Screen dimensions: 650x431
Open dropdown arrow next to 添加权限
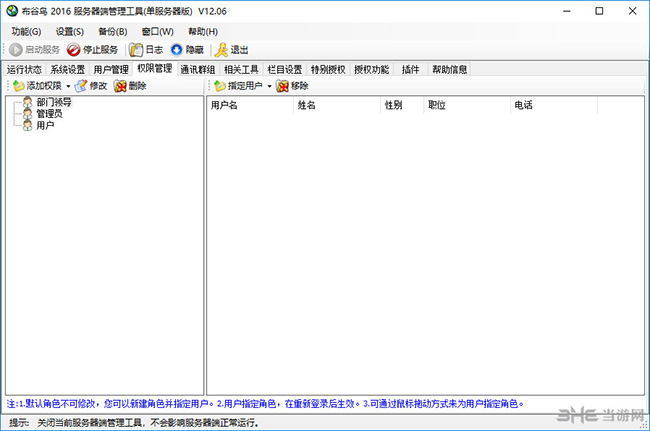(68, 86)
